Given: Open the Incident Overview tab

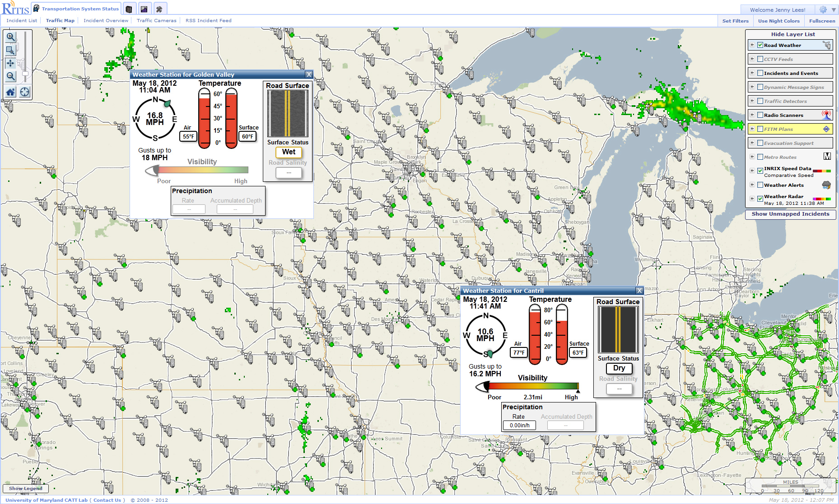Looking at the screenshot, I should click(x=106, y=21).
